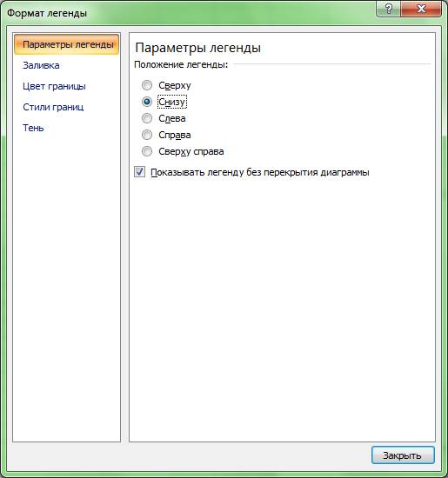
Task: Click the Положение легенды group label
Action: tap(181, 64)
